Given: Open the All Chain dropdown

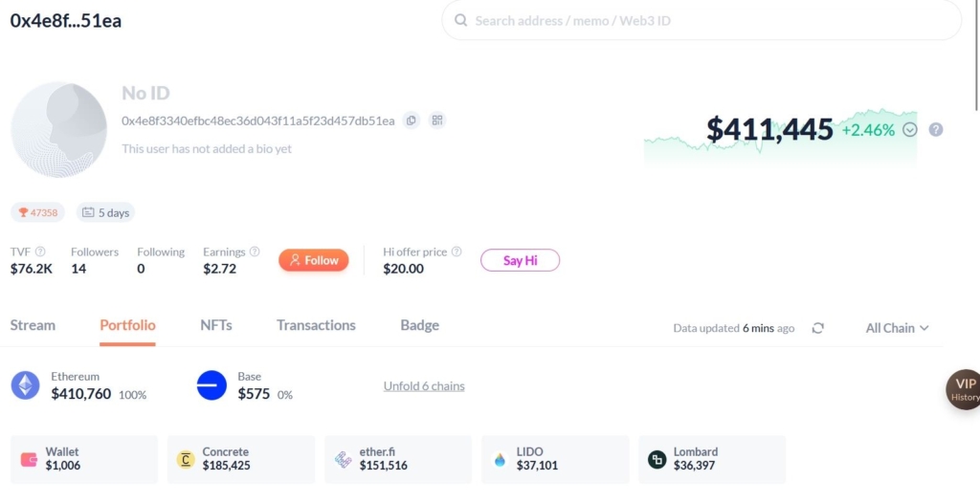Looking at the screenshot, I should tap(897, 328).
